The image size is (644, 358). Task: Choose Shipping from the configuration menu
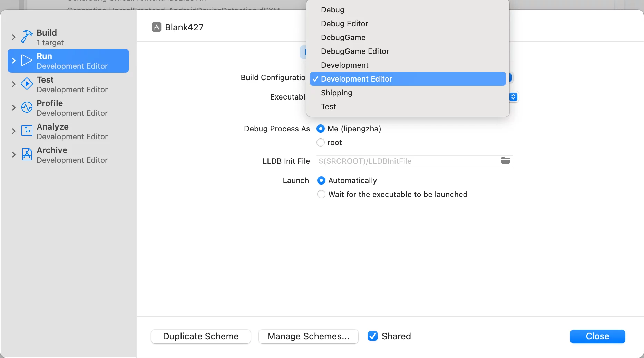(x=336, y=93)
